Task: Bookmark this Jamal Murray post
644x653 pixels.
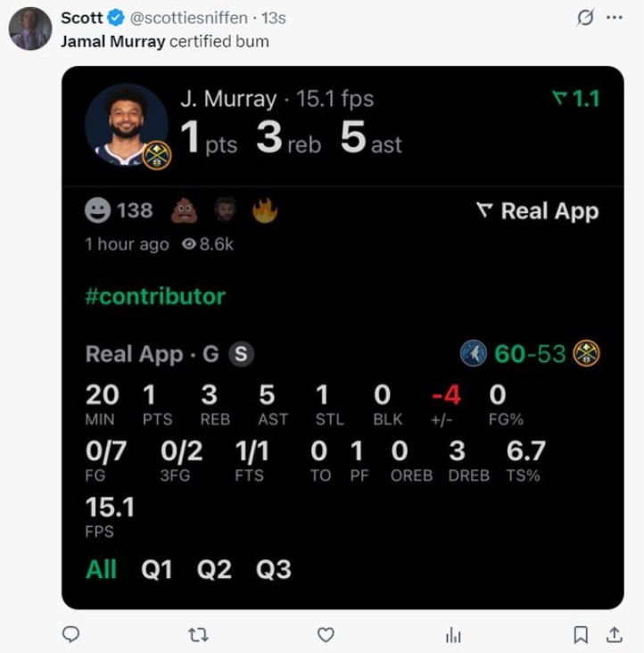Action: coord(581,634)
